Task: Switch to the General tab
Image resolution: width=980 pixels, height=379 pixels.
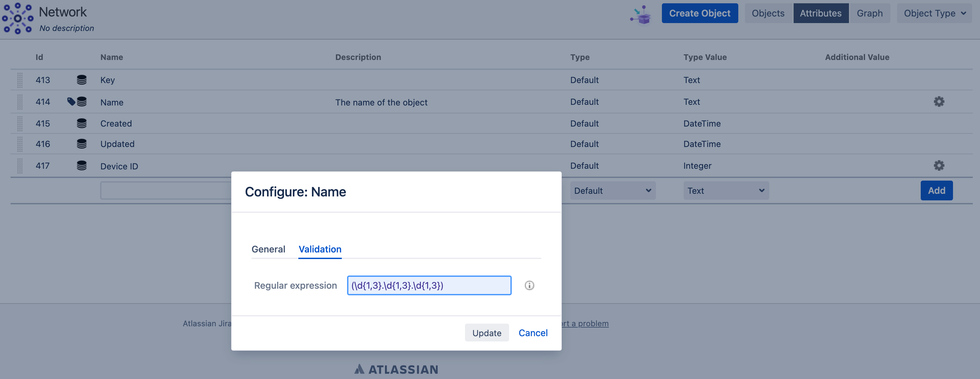Action: 268,249
